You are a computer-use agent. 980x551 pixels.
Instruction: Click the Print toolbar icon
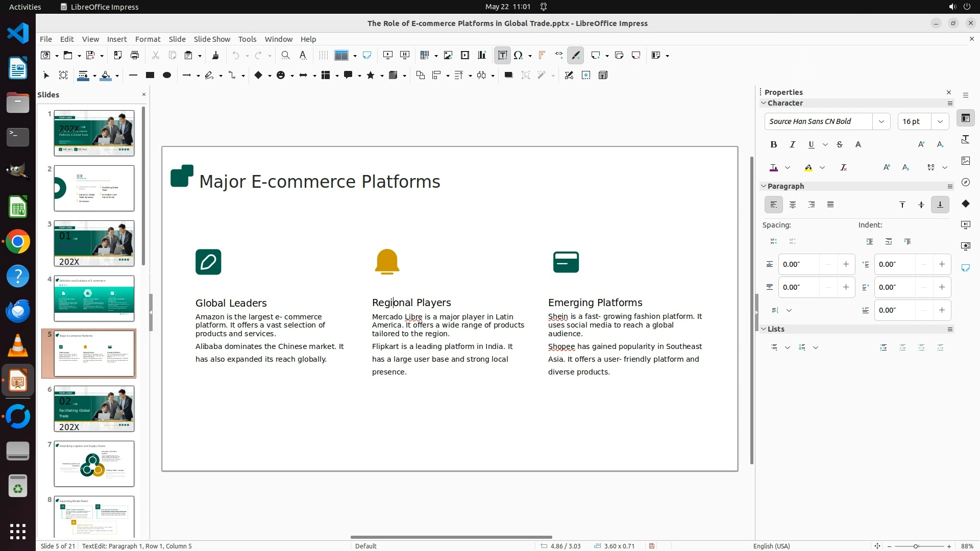click(135, 56)
